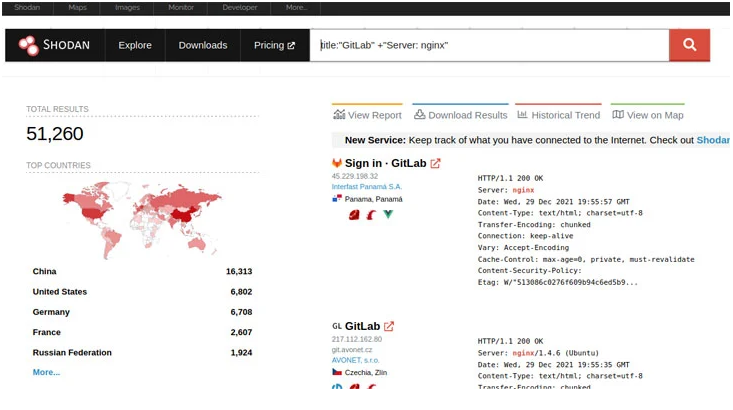Open Monitor in the top navigation bar
Viewport: 733px width, 410px height.
[x=181, y=7]
